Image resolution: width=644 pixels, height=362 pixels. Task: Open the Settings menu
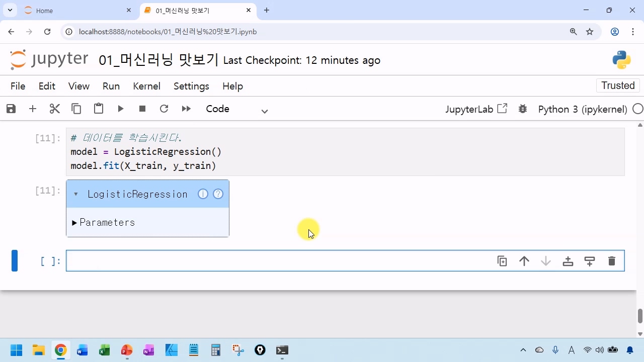click(x=191, y=86)
